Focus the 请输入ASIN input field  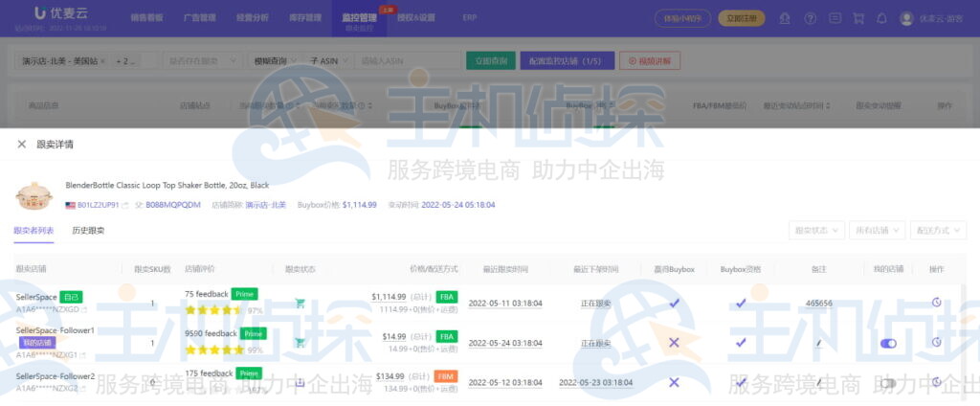[x=408, y=60]
